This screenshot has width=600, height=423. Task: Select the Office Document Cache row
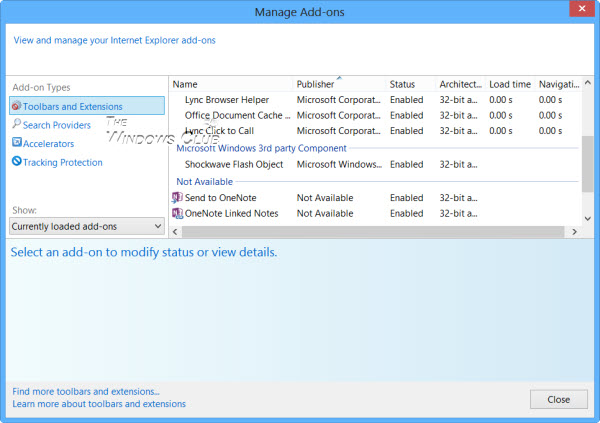coord(376,115)
